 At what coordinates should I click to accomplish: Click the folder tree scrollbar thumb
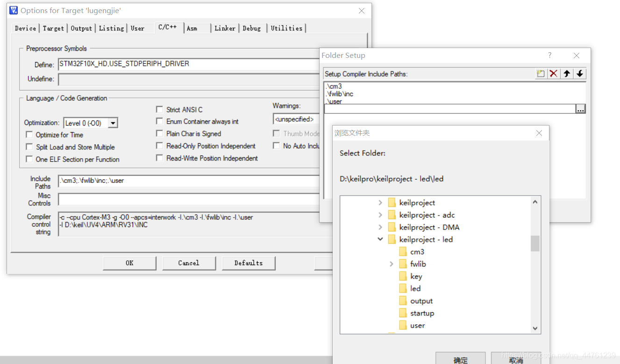535,243
